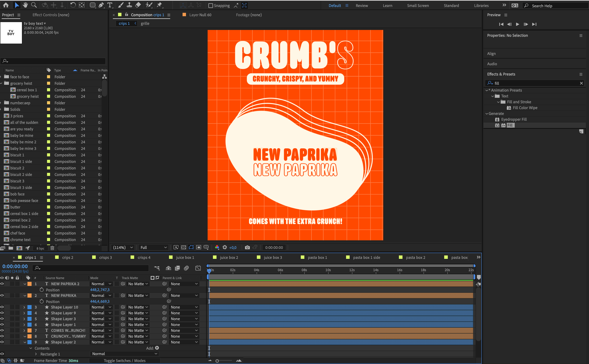The image size is (589, 364).
Task: Click Toggle Switches / Modes button
Action: (124, 361)
